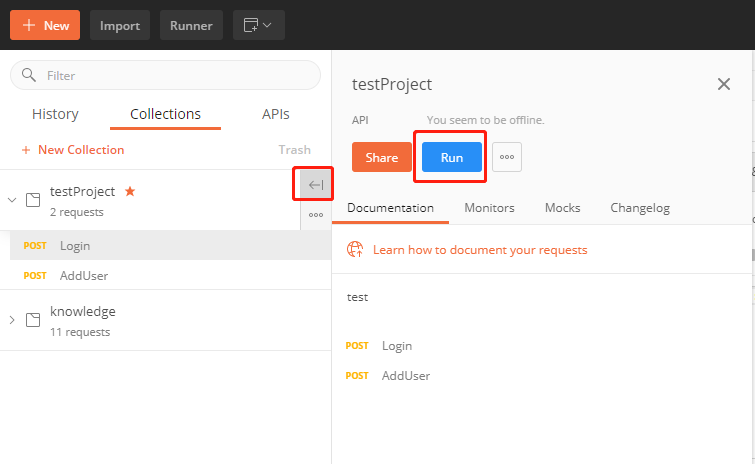Click the search magnifier icon
Viewport: 755px width, 464px height.
[x=30, y=75]
